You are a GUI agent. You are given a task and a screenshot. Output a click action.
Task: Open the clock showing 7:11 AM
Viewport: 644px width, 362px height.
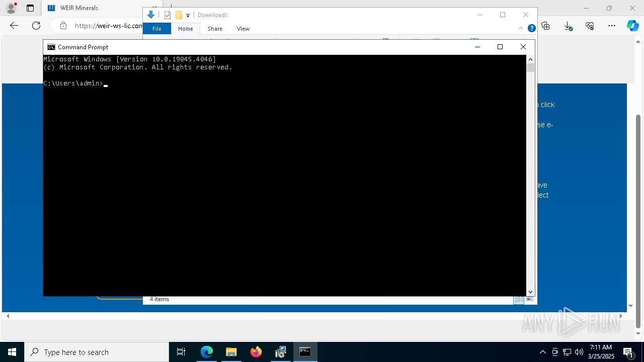point(601,352)
